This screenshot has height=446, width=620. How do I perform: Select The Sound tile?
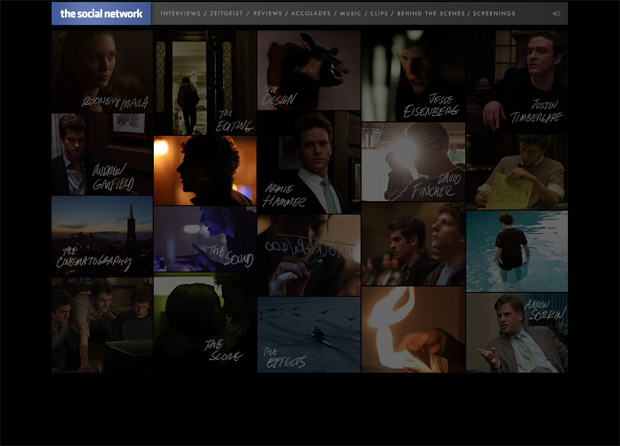pos(205,239)
